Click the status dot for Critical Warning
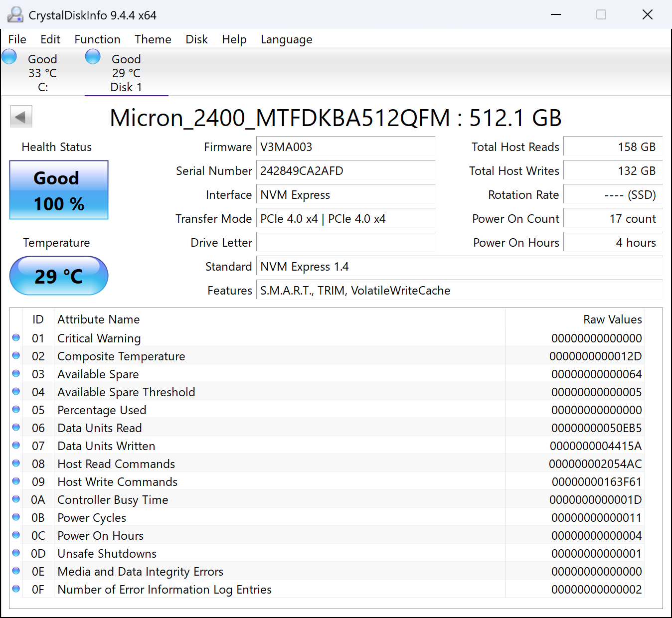This screenshot has height=618, width=672. tap(16, 337)
